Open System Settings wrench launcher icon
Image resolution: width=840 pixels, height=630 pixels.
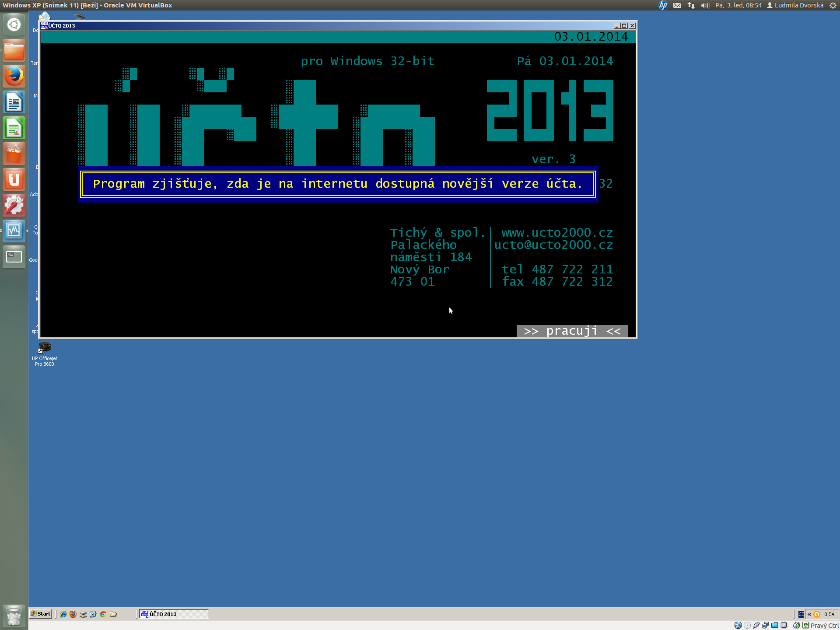pos(14,206)
